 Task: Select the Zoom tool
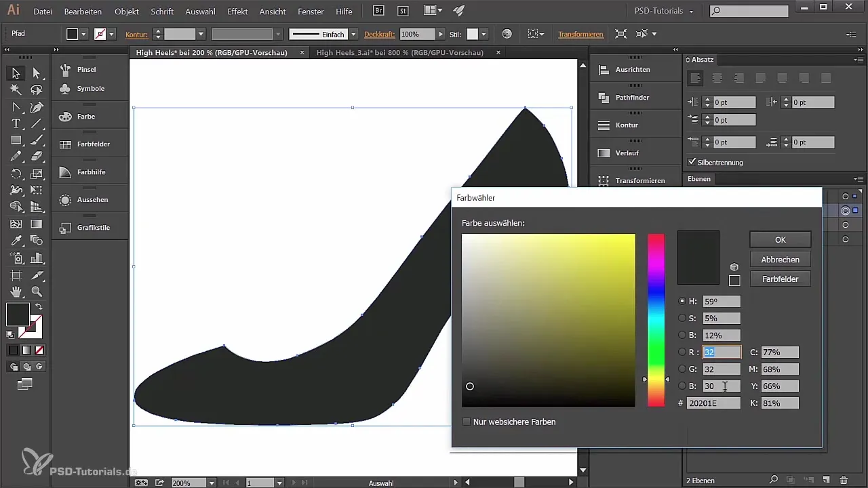[37, 291]
